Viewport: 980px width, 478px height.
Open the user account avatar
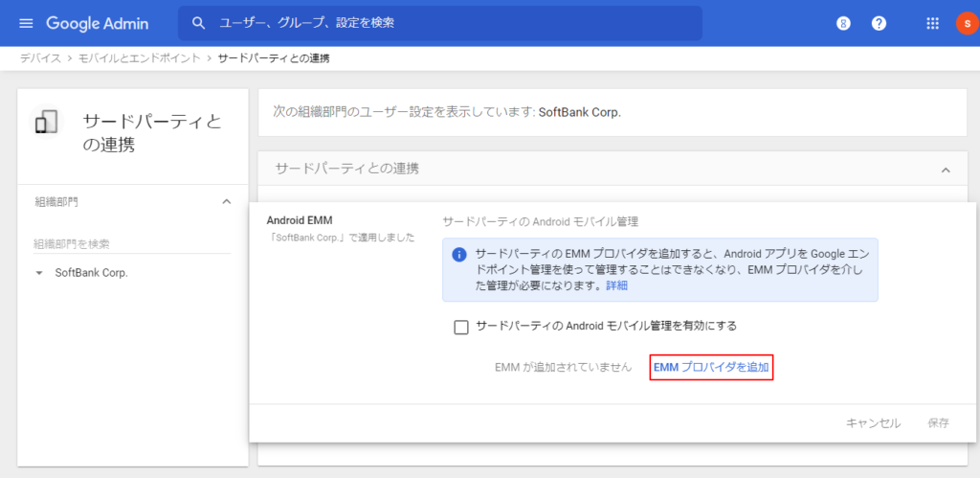pyautogui.click(x=964, y=23)
